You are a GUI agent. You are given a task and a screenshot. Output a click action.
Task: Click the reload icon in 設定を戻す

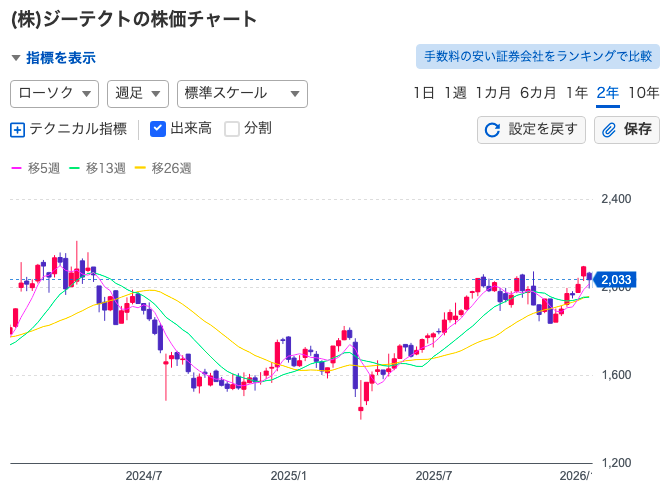492,129
